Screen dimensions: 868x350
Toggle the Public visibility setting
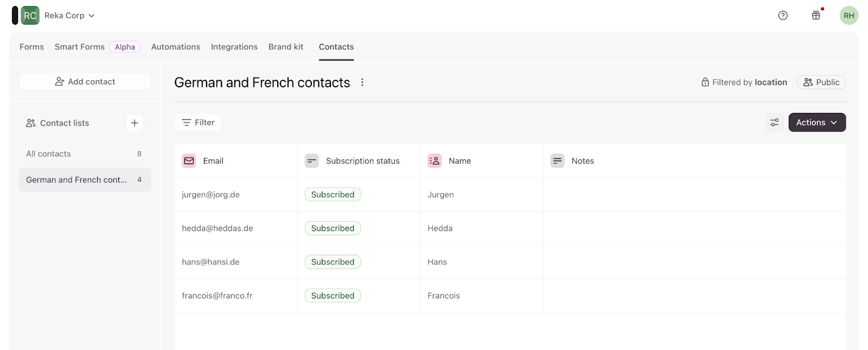pos(821,82)
